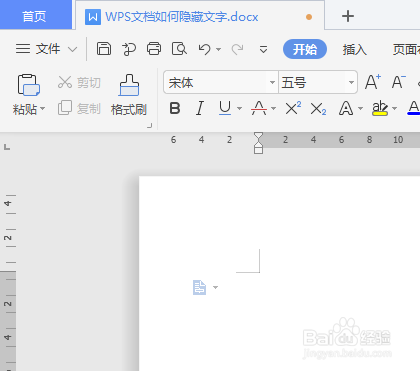Select the 页面 ribbon tab

[x=406, y=49]
